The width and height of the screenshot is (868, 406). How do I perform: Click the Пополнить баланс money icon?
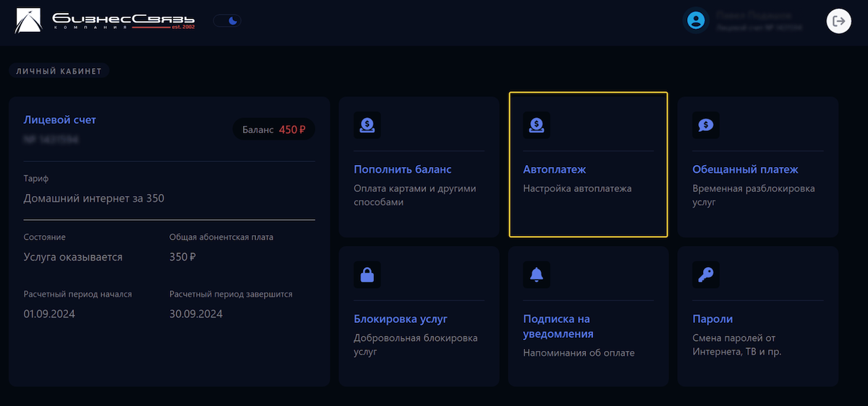click(x=367, y=125)
